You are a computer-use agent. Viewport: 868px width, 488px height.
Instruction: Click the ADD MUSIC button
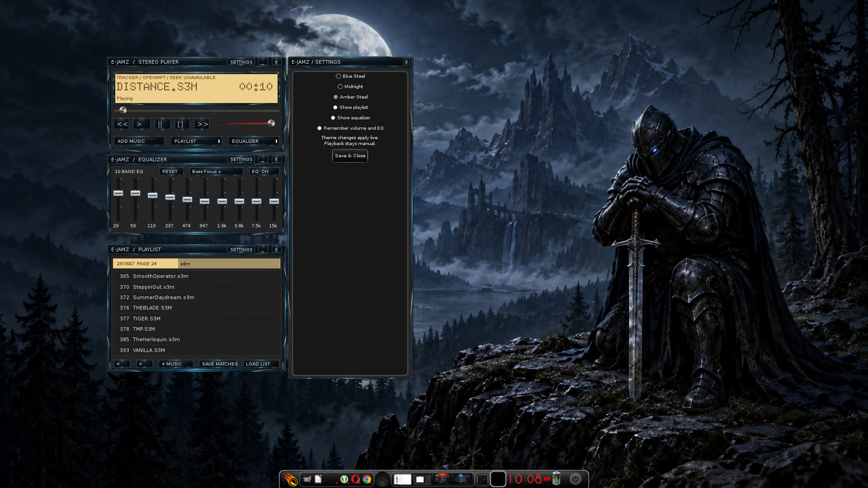tap(139, 141)
